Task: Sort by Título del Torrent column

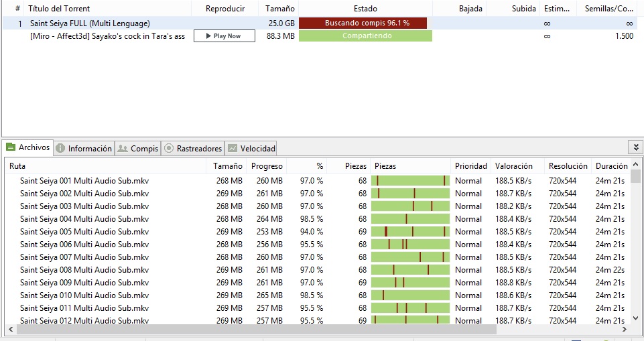Action: point(59,9)
